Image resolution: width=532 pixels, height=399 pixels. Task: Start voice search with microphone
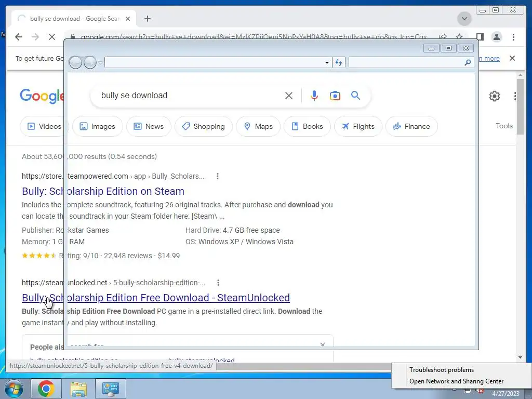(x=314, y=96)
